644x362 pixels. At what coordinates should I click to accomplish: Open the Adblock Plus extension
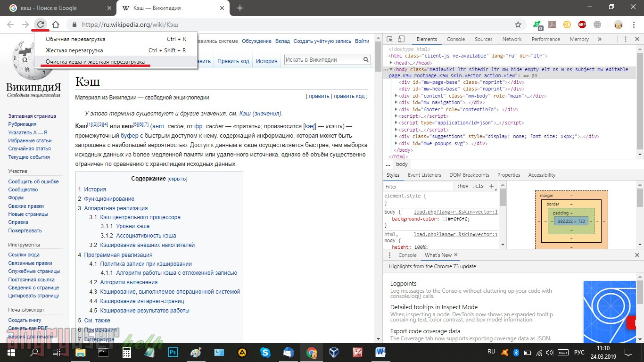582,25
